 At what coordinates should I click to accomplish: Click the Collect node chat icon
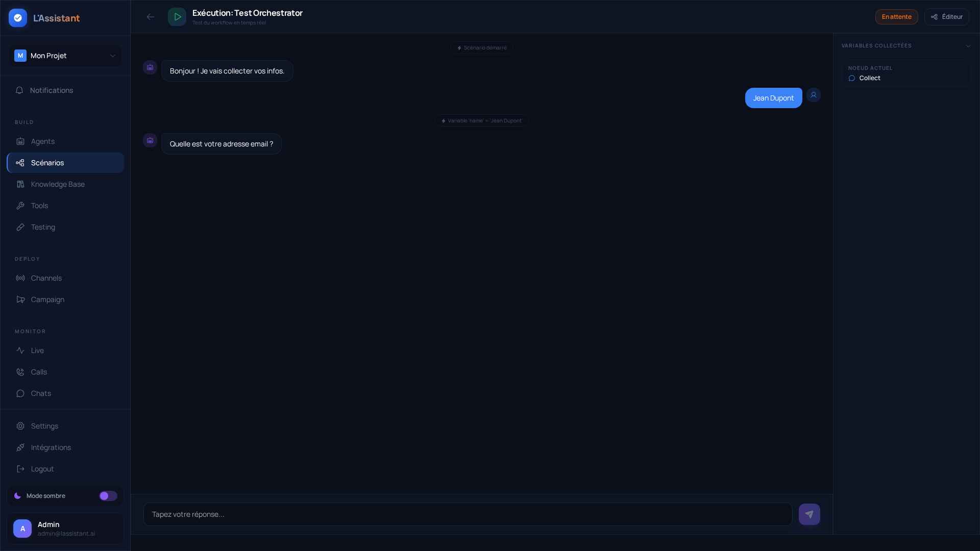pyautogui.click(x=851, y=78)
